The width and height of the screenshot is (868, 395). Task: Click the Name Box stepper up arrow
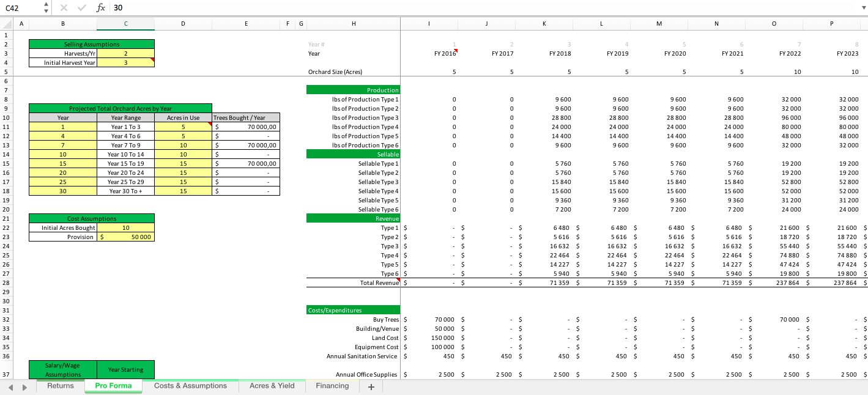(x=45, y=6)
